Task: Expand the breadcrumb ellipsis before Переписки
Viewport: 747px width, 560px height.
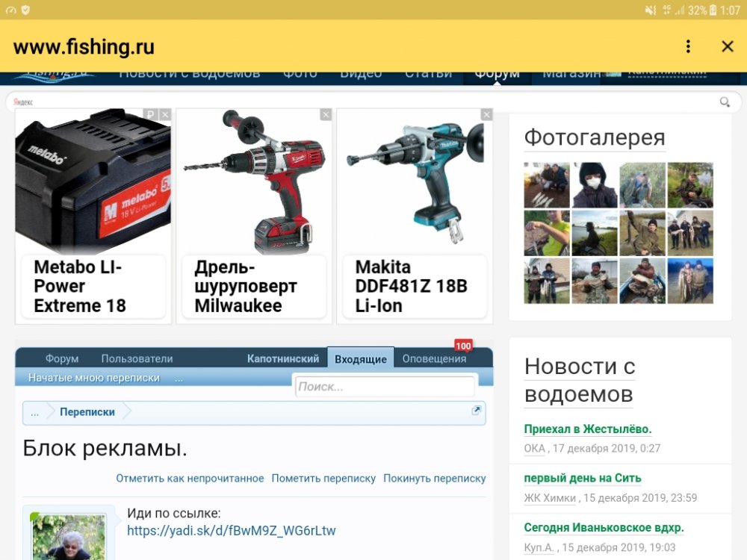Action: (x=35, y=412)
